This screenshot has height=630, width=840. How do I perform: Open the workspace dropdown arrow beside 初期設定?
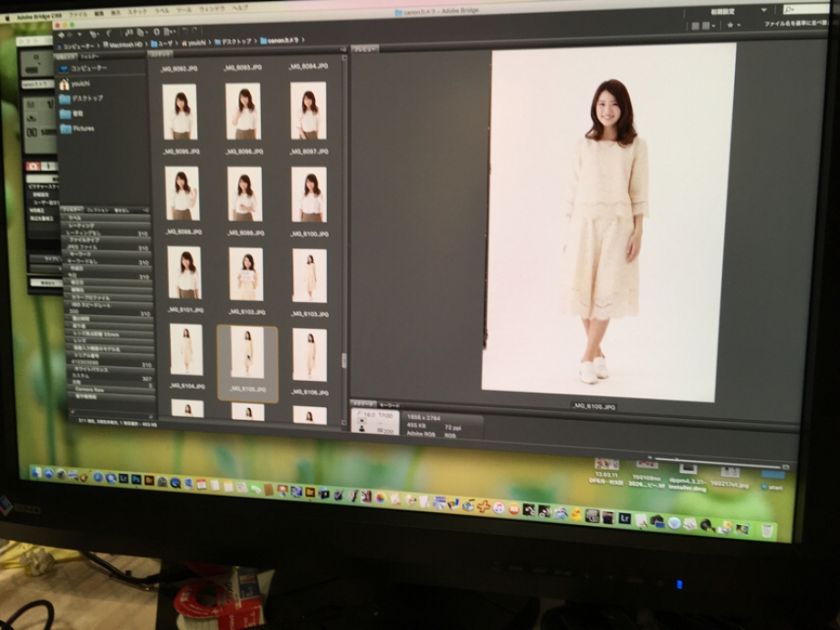pos(763,11)
